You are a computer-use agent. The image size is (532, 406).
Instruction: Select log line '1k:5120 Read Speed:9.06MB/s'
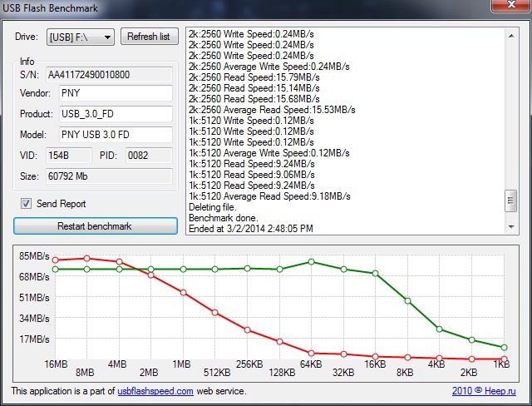click(252, 175)
